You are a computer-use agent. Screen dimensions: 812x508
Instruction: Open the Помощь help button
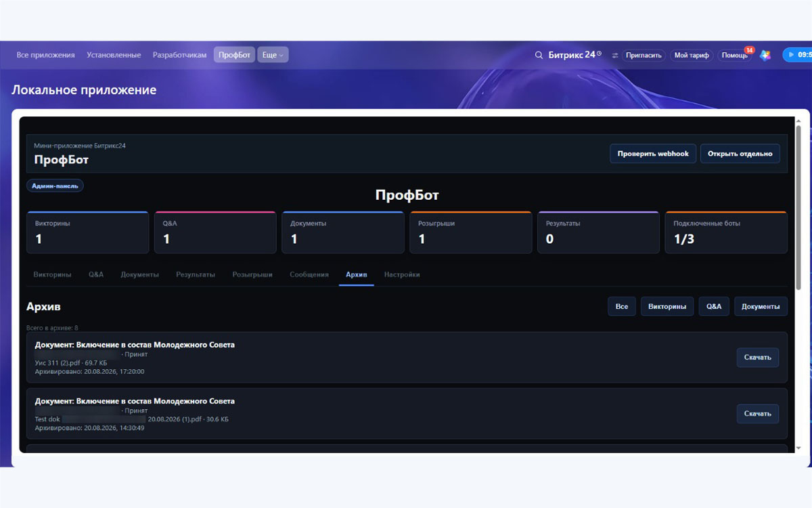pyautogui.click(x=735, y=56)
